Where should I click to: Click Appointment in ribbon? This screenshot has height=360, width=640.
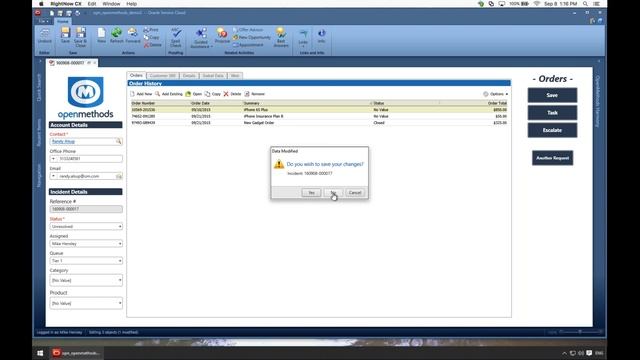(x=248, y=44)
